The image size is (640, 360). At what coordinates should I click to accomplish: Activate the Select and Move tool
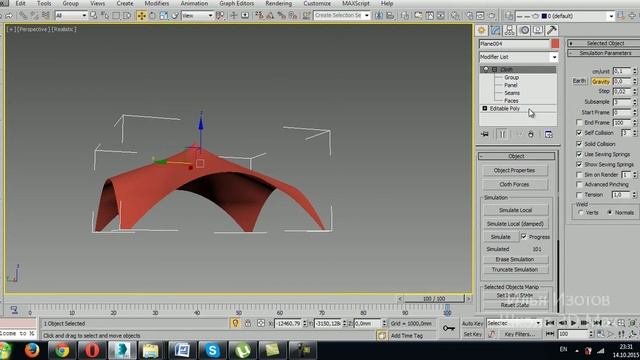[x=141, y=16]
